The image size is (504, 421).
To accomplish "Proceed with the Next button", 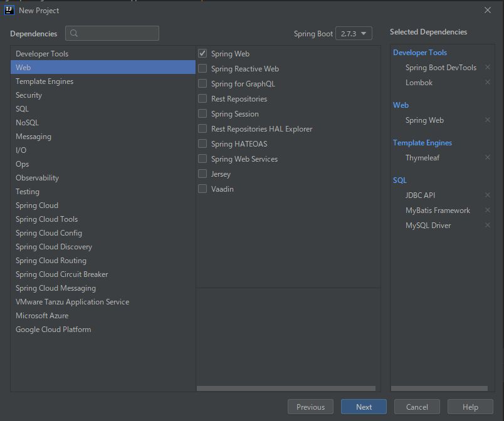I will (x=364, y=407).
